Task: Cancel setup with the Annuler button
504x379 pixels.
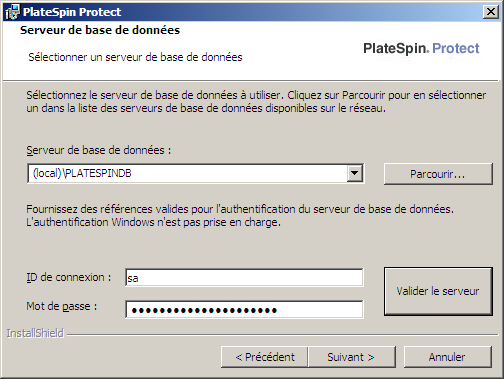Action: (448, 357)
